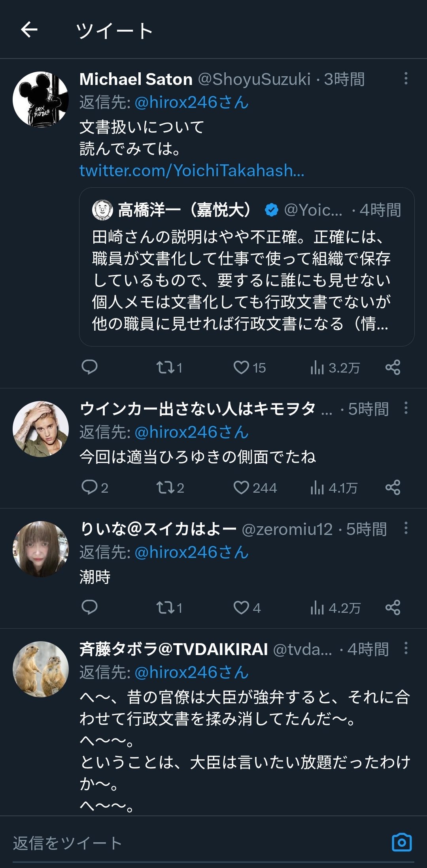Reply to Michael Saton's tweet
Screen dimensions: 427x868
tap(89, 367)
